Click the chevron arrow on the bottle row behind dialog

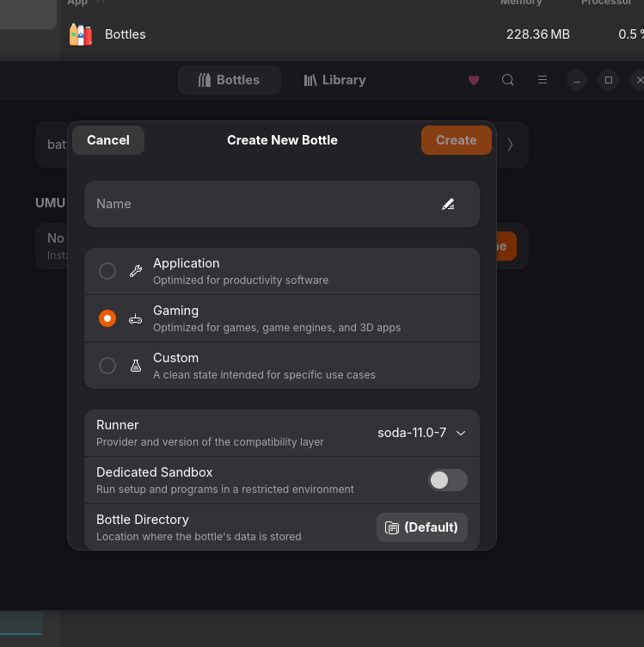[x=511, y=145]
